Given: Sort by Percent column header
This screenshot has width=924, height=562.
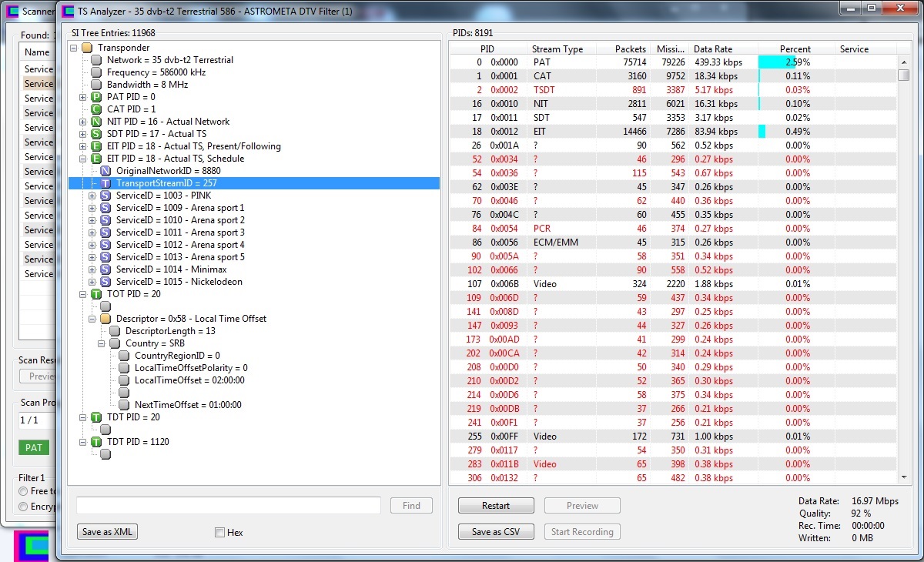Looking at the screenshot, I should click(796, 49).
